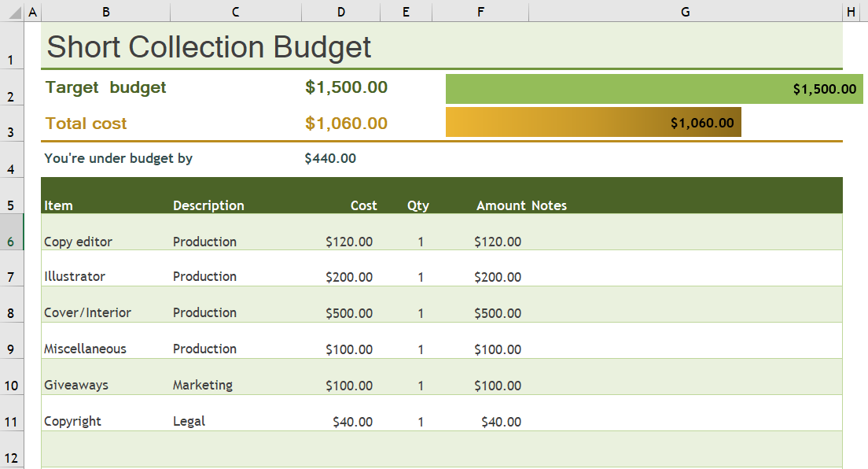The image size is (868, 469).
Task: Select the Marketing description cell
Action: point(203,385)
